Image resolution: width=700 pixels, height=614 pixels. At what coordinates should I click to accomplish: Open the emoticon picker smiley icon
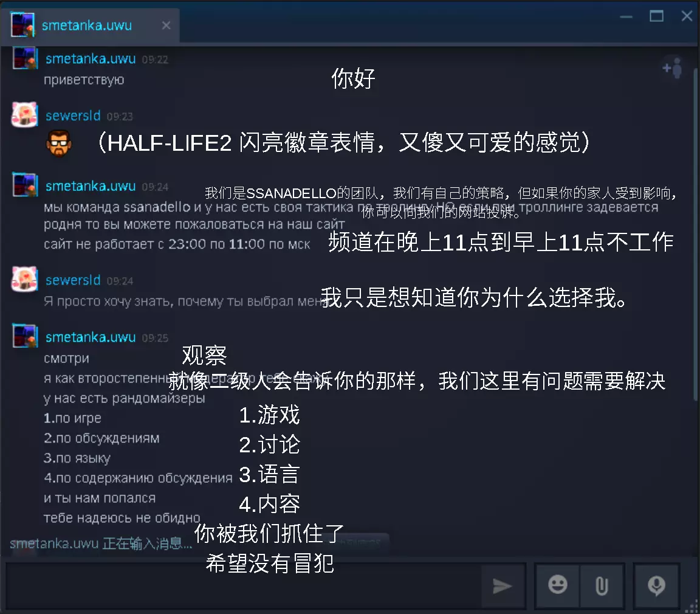pyautogui.click(x=558, y=585)
